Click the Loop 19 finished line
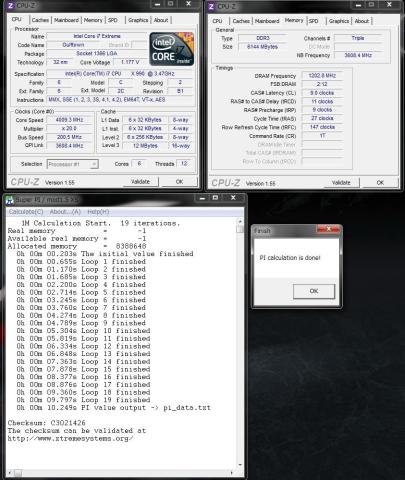Viewport: 405px width, 480px height. pyautogui.click(x=83, y=400)
